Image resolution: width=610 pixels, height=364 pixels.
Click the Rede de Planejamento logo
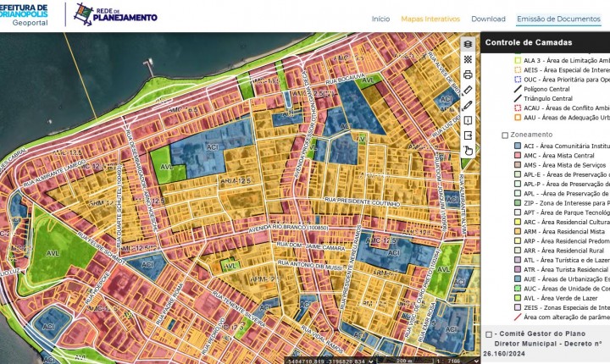(x=115, y=14)
